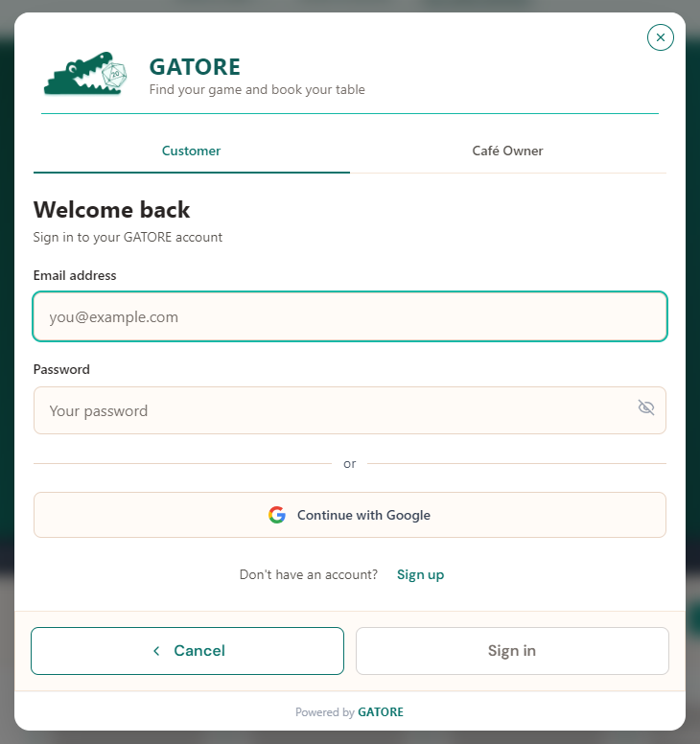This screenshot has width=700, height=744.
Task: Focus the Password input field
Action: point(350,410)
